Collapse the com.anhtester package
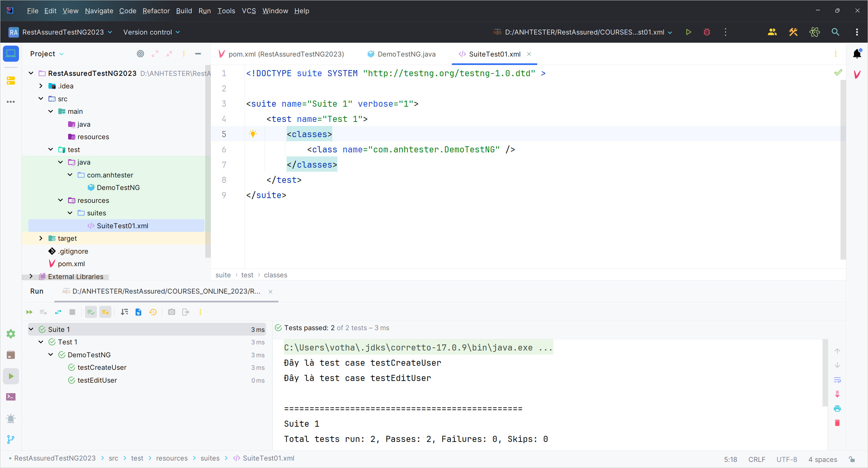This screenshot has height=468, width=868. tap(70, 175)
